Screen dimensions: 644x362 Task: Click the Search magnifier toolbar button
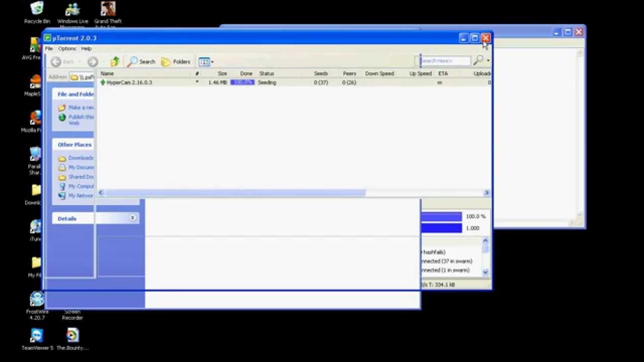(141, 61)
